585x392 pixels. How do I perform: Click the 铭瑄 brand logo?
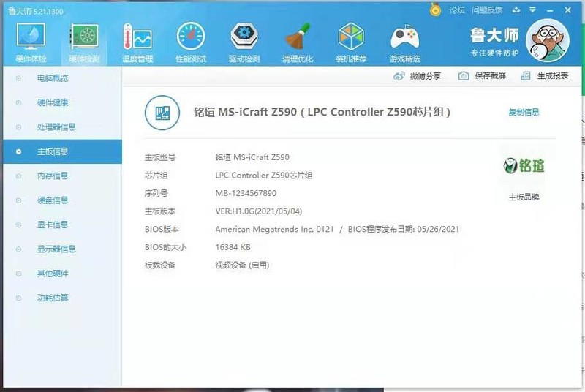(524, 165)
